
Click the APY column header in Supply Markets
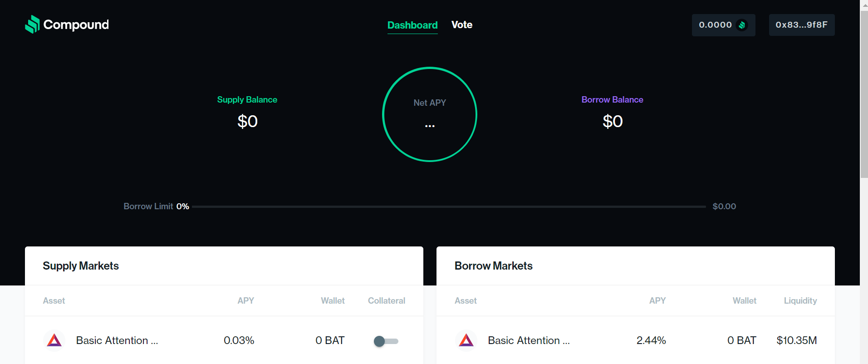coord(246,300)
